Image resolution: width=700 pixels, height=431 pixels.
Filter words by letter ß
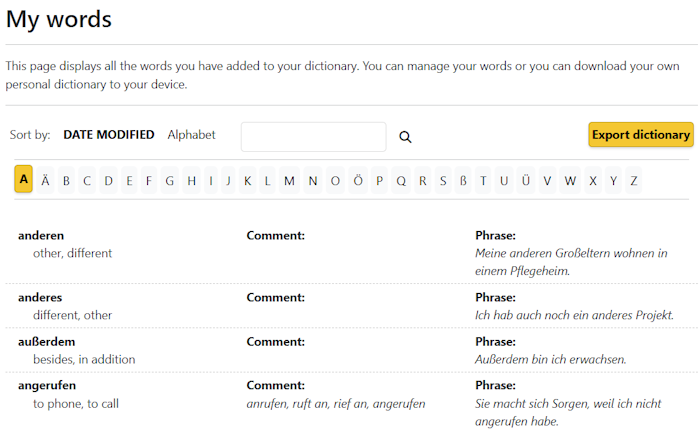(x=462, y=181)
